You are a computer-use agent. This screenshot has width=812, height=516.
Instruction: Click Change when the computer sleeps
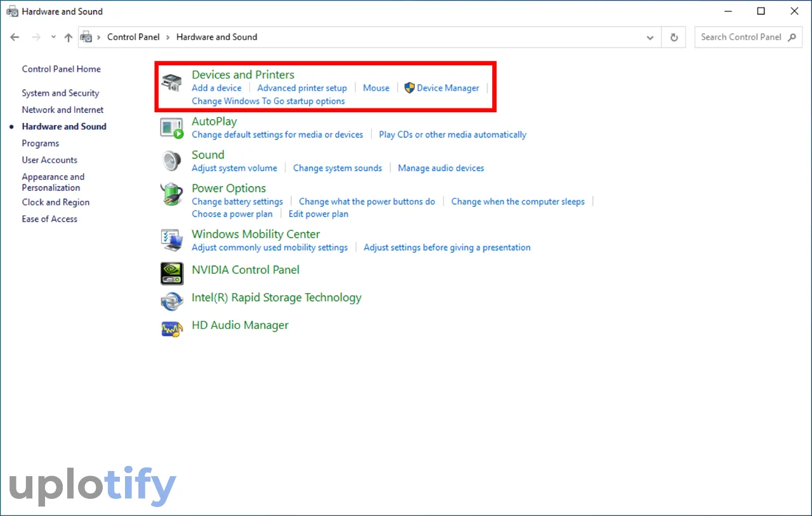(x=518, y=202)
